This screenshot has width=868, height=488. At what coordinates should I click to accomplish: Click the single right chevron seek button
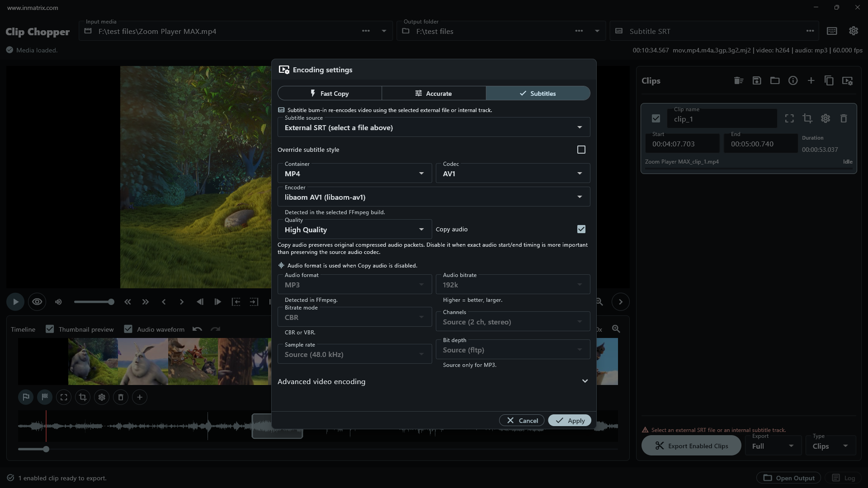pos(182,302)
